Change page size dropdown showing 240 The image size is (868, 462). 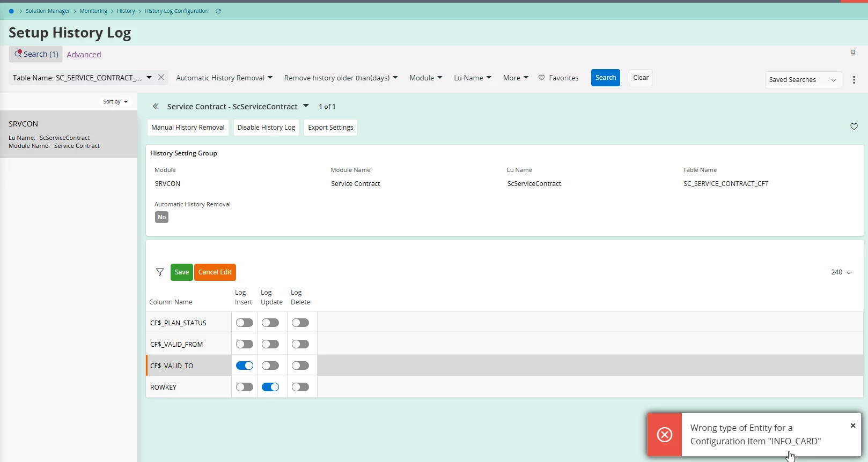[841, 272]
